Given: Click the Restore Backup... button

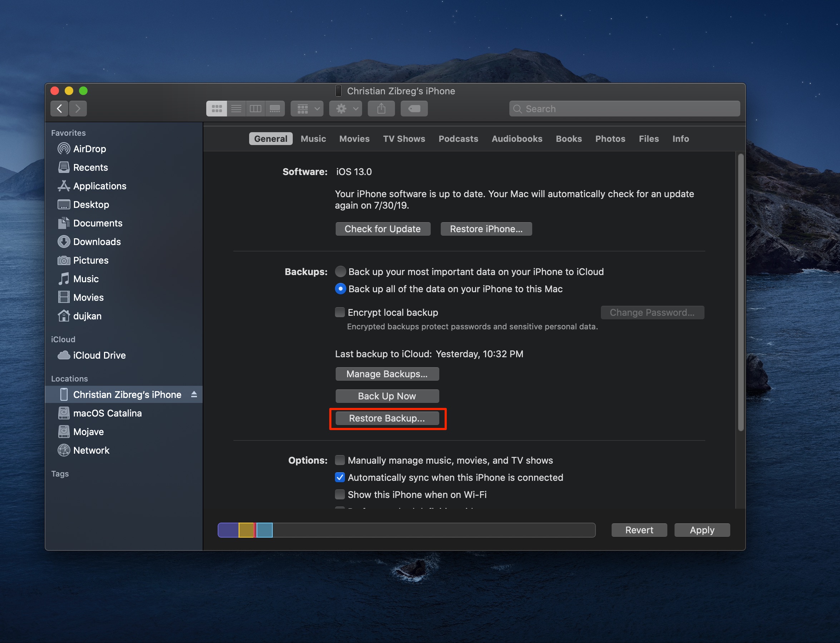Looking at the screenshot, I should coord(387,418).
